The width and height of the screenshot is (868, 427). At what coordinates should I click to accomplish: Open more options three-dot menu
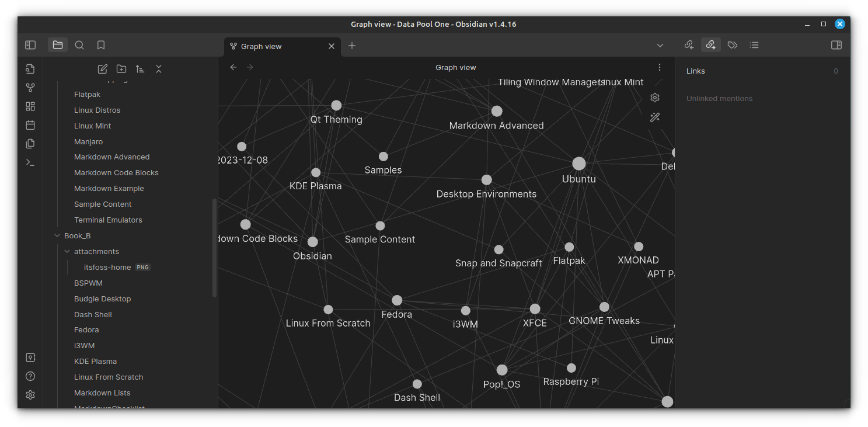point(660,67)
